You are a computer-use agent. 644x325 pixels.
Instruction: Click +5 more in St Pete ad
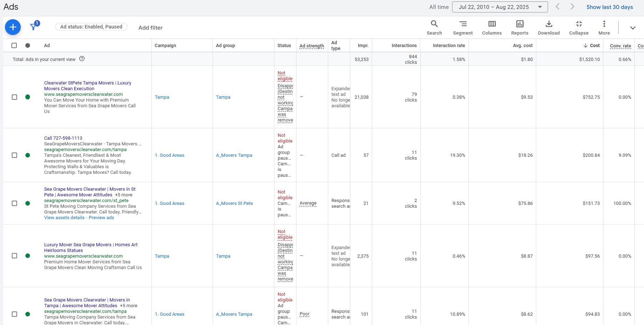(123, 195)
